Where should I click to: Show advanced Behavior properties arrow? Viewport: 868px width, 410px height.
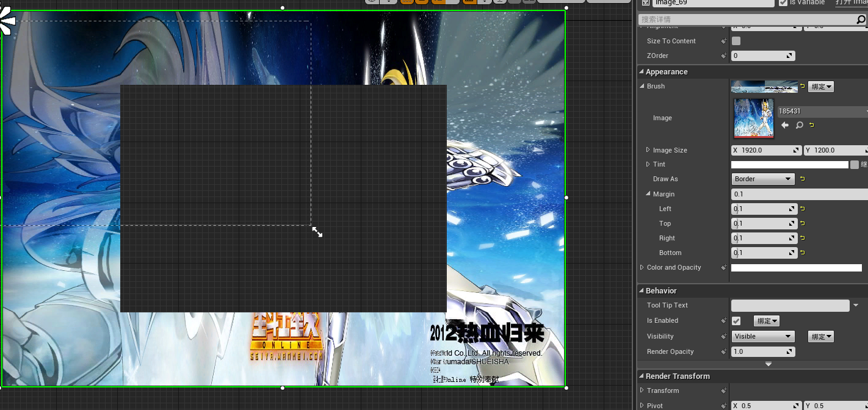[769, 364]
